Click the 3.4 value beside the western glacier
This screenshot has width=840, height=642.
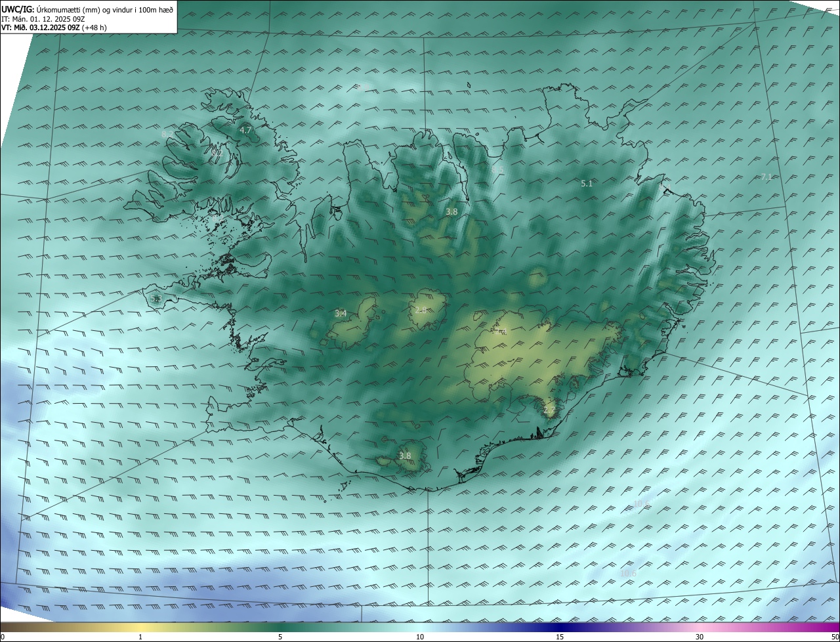pos(341,313)
